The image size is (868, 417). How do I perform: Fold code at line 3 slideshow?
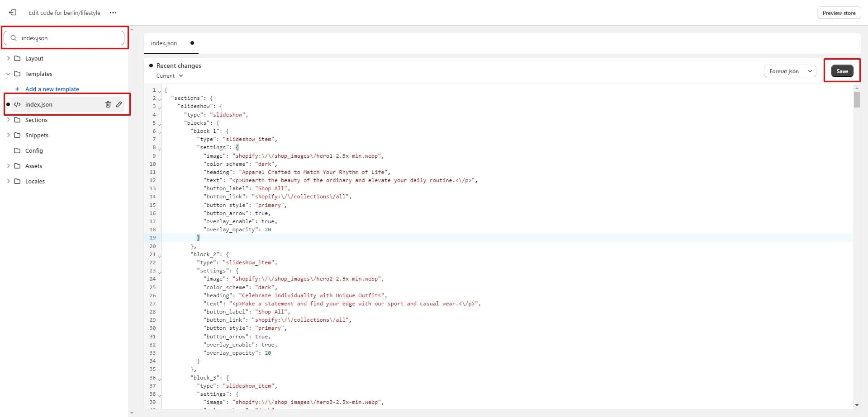click(x=159, y=108)
